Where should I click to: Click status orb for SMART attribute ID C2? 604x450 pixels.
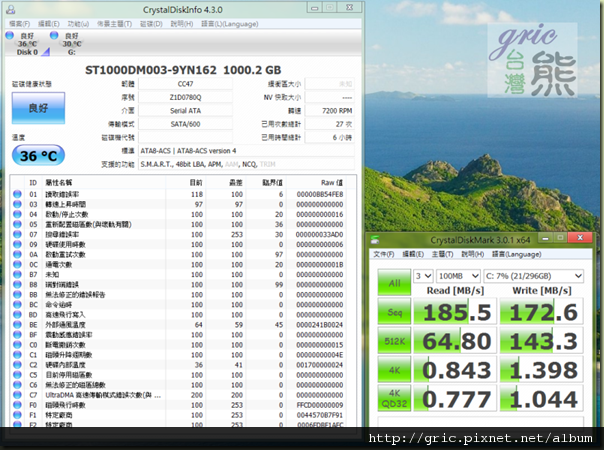[17, 364]
